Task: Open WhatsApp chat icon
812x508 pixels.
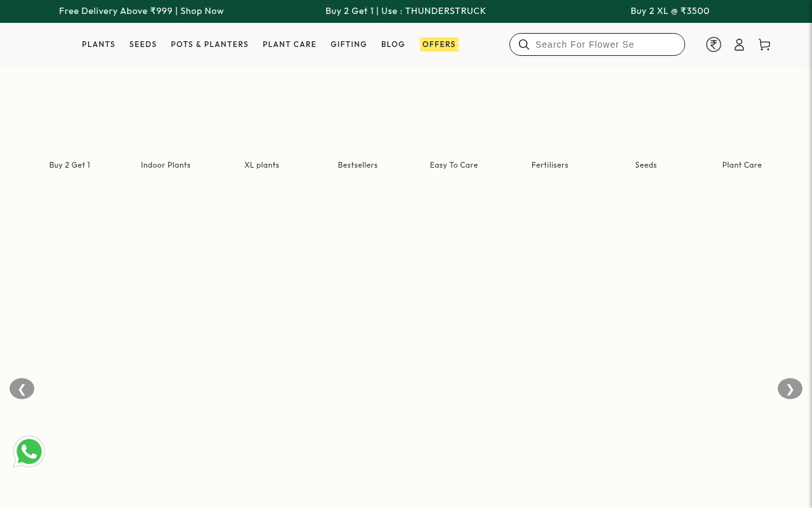Action: (x=29, y=451)
